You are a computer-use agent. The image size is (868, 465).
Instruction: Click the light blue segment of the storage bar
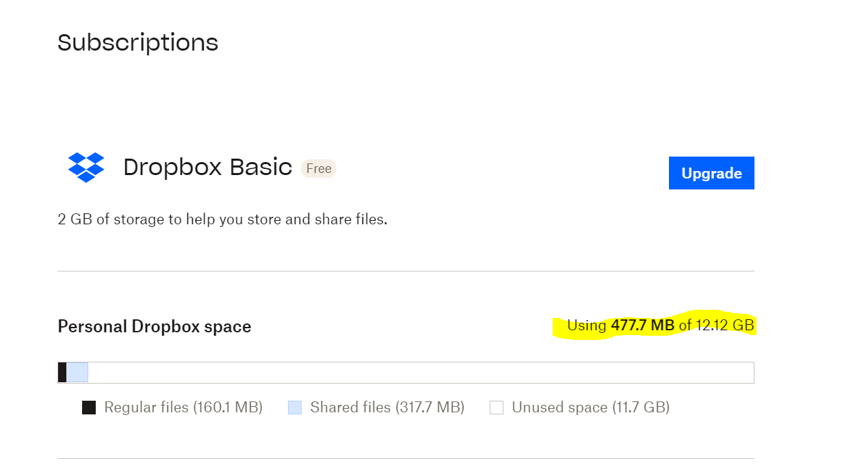[x=77, y=372]
